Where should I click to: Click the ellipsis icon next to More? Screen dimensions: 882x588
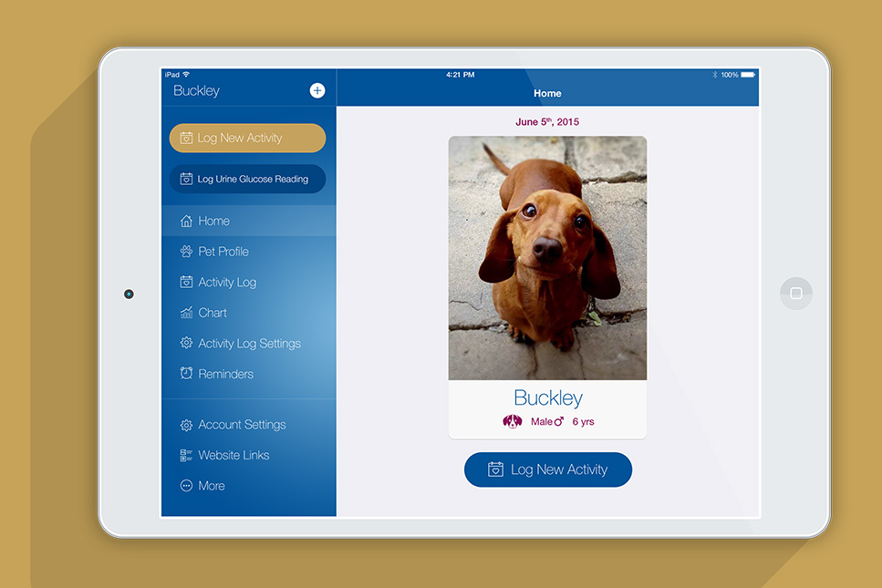click(186, 486)
